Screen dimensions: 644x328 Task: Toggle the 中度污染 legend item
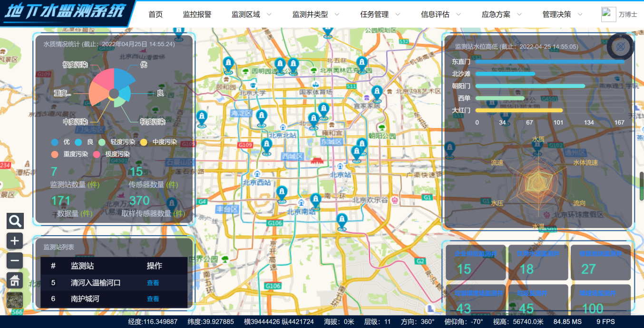[x=158, y=142]
